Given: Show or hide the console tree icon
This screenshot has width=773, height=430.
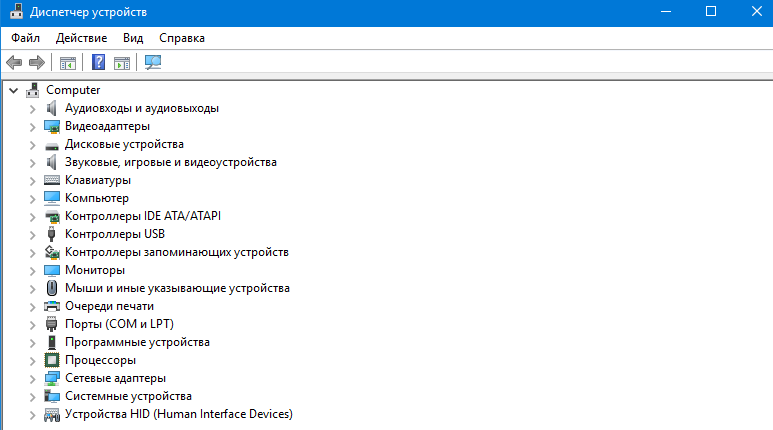Looking at the screenshot, I should (68, 63).
